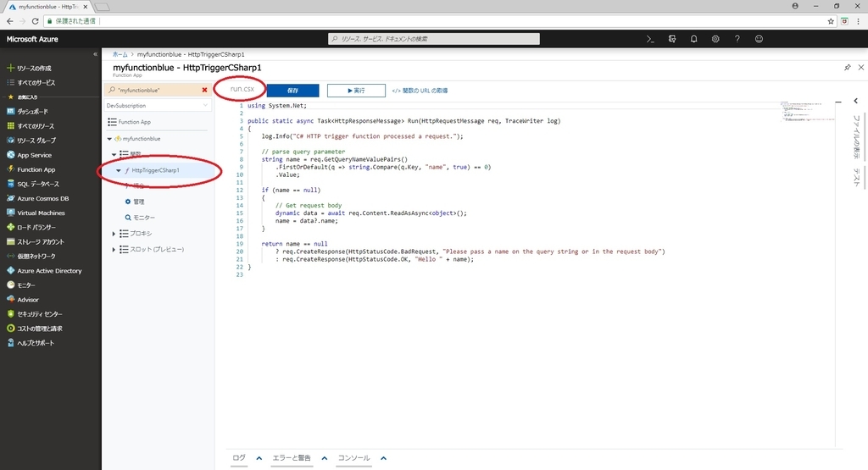Image resolution: width=868 pixels, height=470 pixels.
Task: Open 管理 under HttpTriggerCSharp1
Action: click(135, 202)
